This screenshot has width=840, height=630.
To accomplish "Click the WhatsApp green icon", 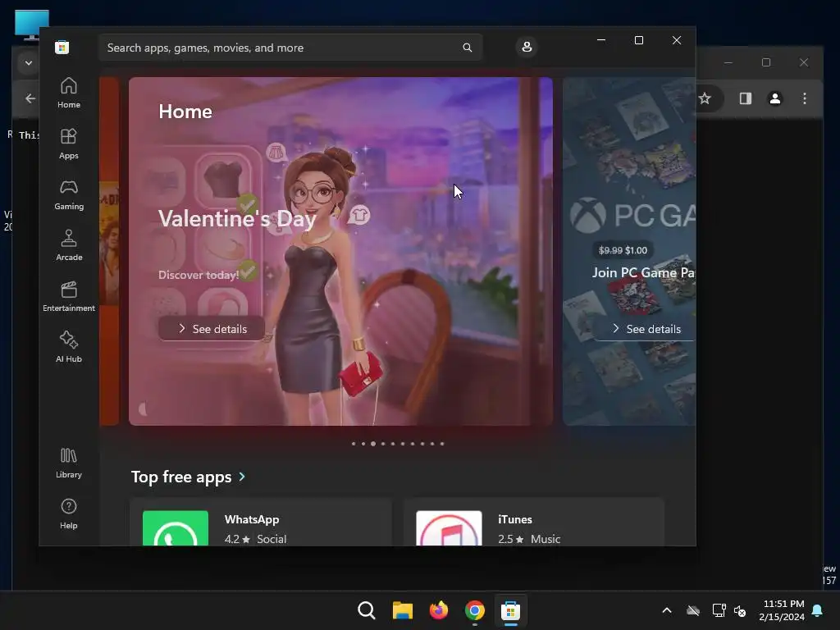I will tap(176, 528).
